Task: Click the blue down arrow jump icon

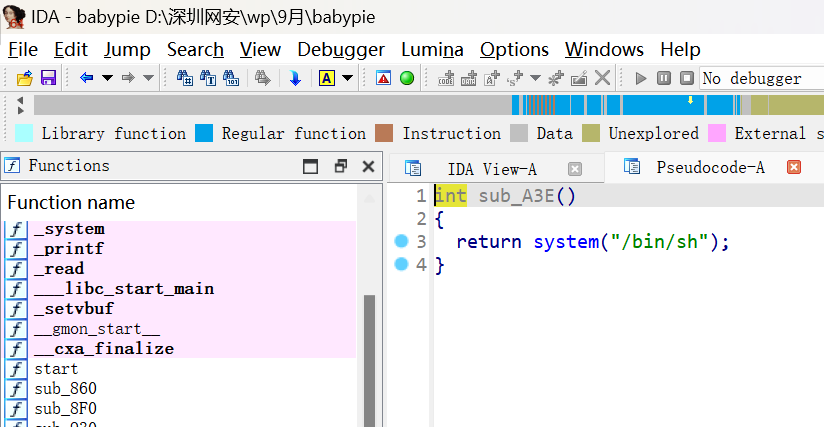Action: 295,78
